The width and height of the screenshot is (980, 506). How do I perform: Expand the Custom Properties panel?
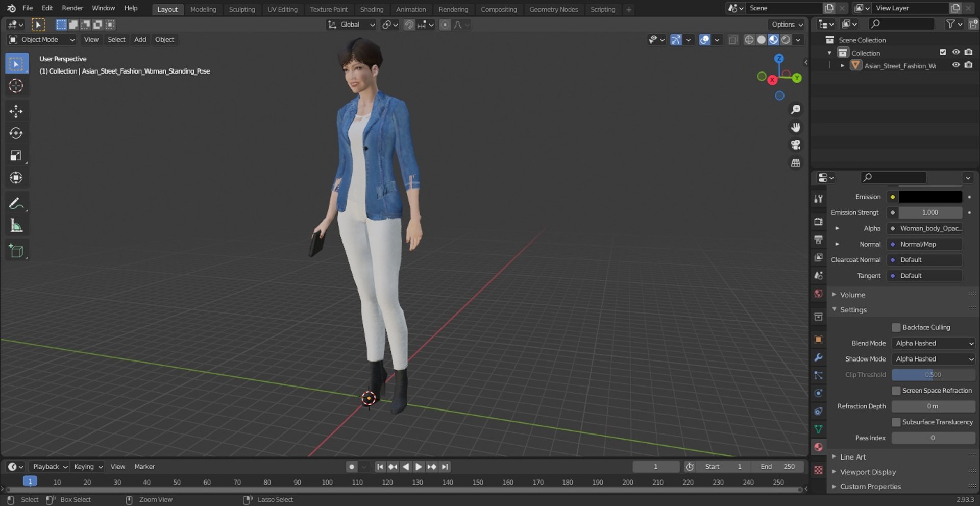pos(870,487)
